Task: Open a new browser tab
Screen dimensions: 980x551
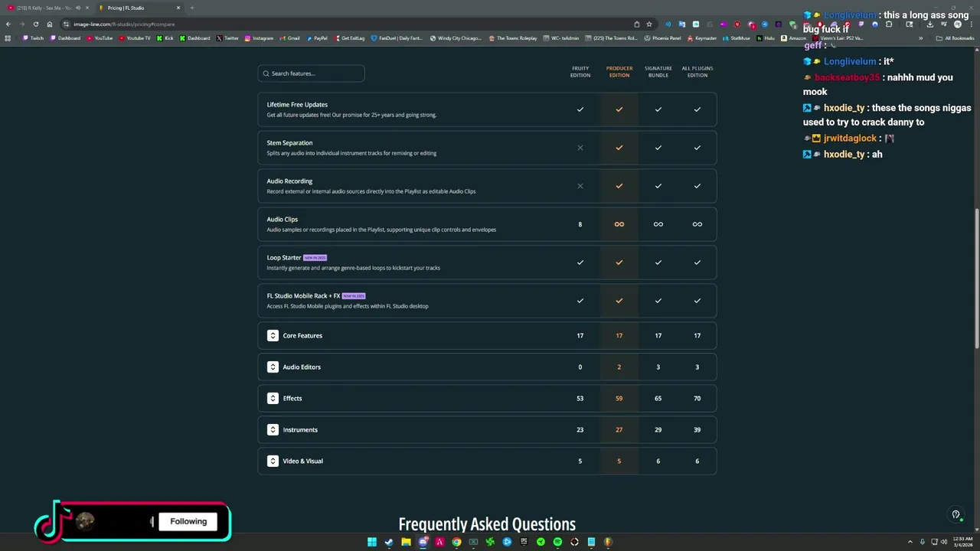Action: click(191, 8)
